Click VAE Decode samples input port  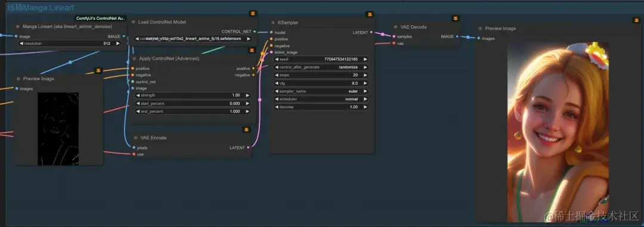coord(394,36)
